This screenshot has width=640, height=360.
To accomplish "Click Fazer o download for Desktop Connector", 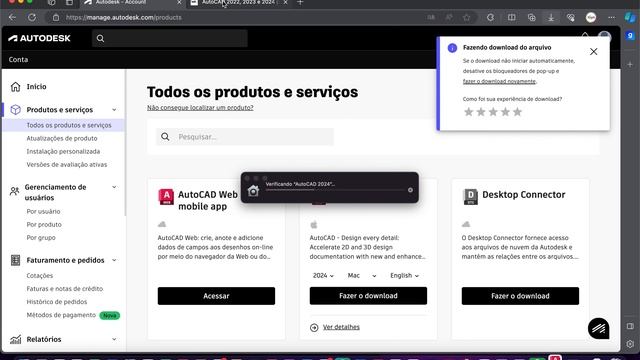I will 520,296.
